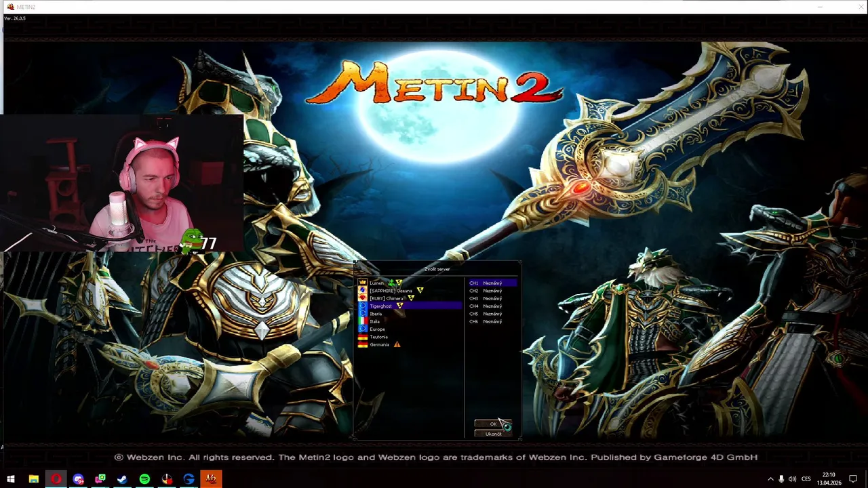Click the red ruby gem icon
Screen dimensions: 868x488
(363, 298)
